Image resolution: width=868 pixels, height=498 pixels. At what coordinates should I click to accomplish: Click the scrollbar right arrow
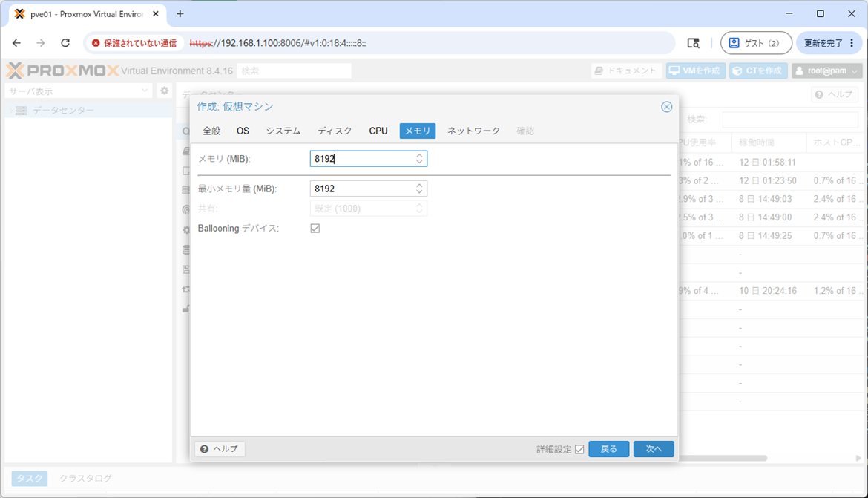858,458
